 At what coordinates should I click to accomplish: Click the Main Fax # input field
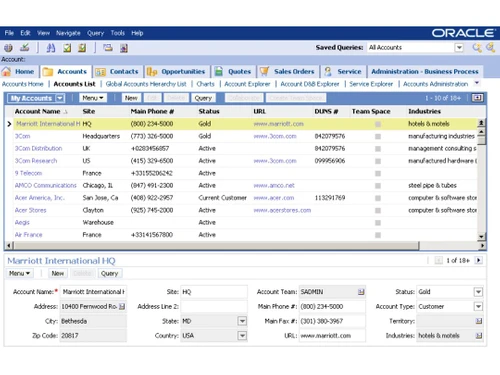(x=332, y=321)
